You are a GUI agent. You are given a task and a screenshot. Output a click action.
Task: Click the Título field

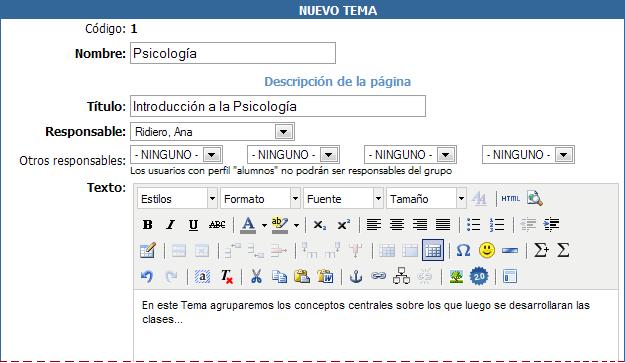[x=278, y=106]
